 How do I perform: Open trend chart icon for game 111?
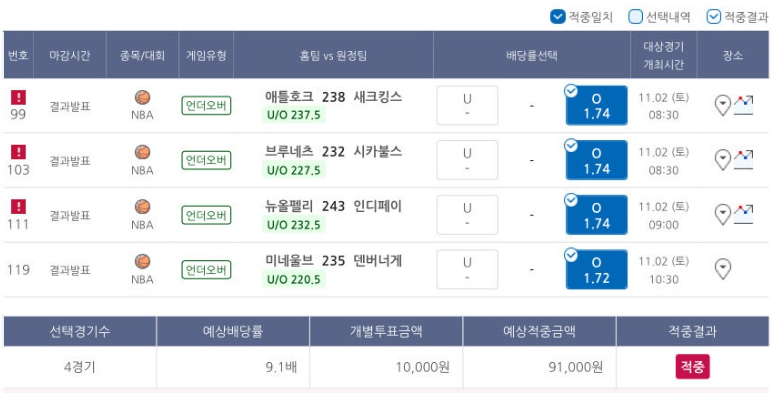[743, 214]
